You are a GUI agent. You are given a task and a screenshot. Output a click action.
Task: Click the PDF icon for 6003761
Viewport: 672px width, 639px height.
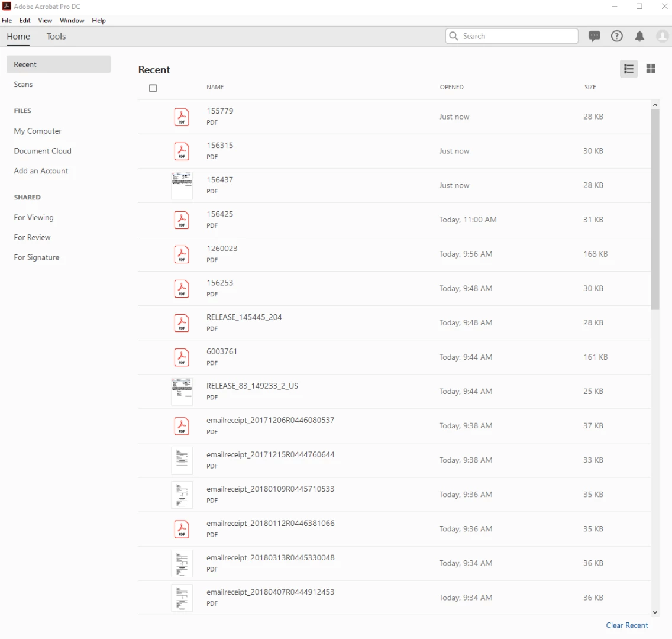182,357
